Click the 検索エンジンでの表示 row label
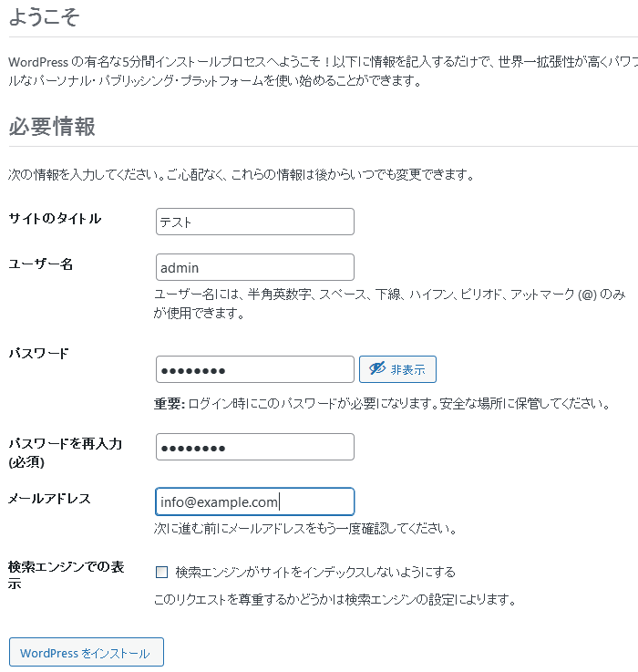This screenshot has width=638, height=672. (66, 574)
